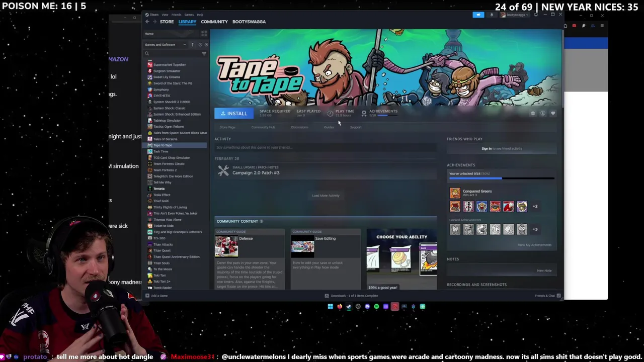Click the Steam icon on taskbar
The image size is (644, 362).
click(x=349, y=307)
